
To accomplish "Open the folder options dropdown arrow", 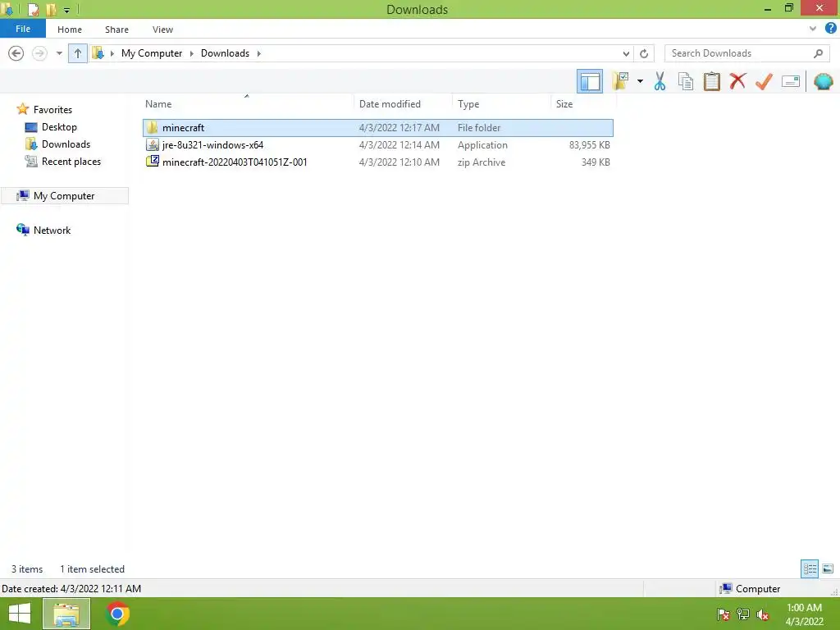I will [640, 81].
